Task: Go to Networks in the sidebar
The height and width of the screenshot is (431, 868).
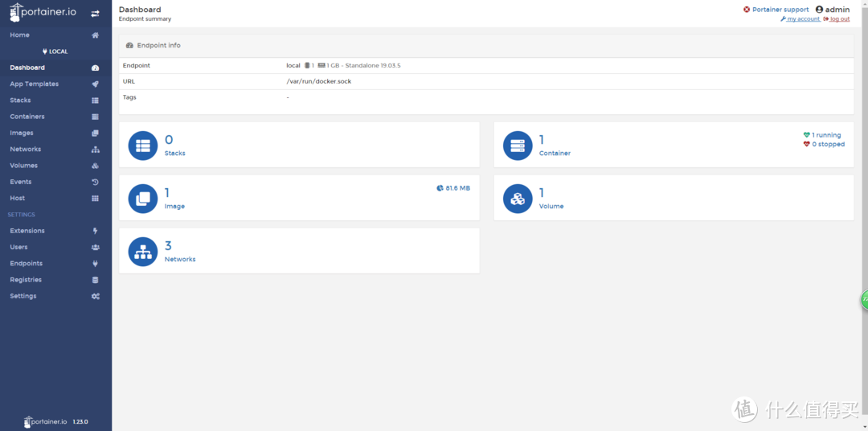Action: coord(26,149)
